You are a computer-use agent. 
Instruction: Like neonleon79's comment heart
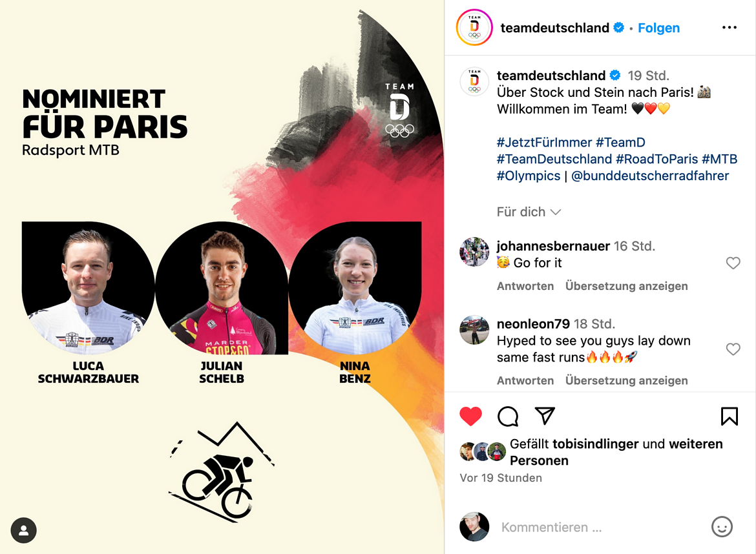point(733,349)
